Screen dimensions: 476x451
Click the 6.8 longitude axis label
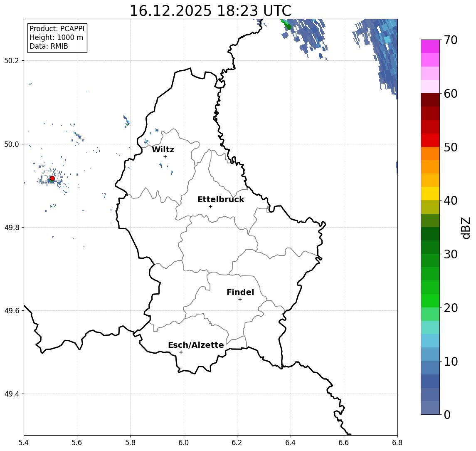(397, 443)
